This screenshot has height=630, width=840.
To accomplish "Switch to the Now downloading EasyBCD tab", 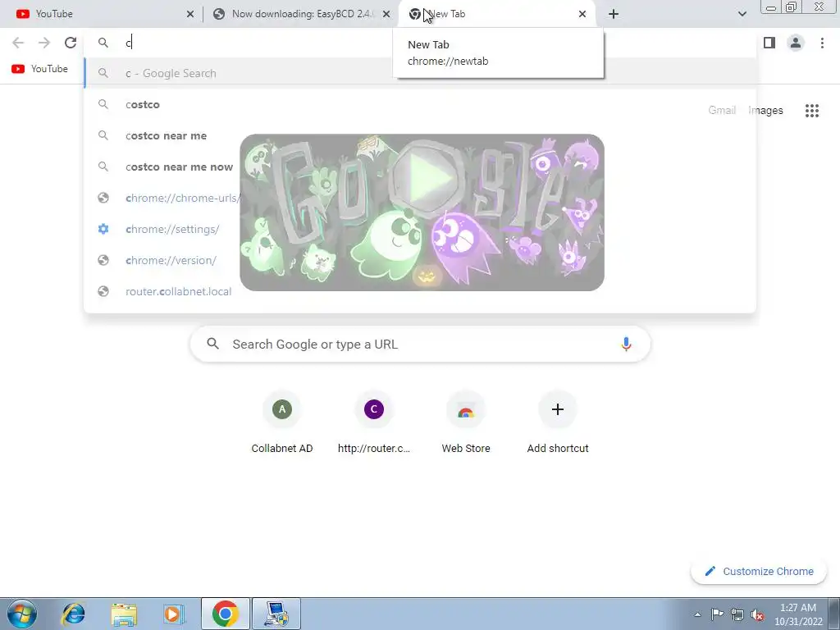I will [300, 14].
